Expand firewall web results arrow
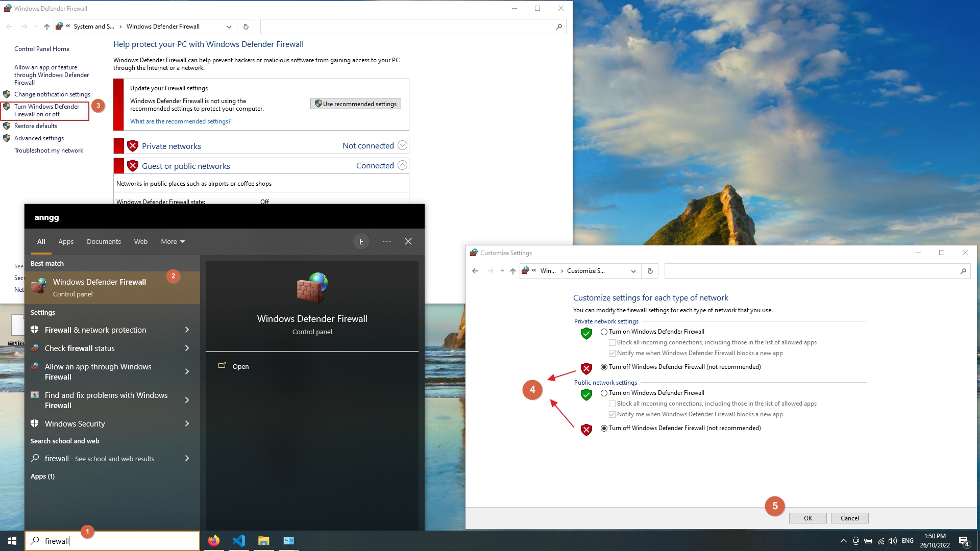The image size is (980, 551). pyautogui.click(x=187, y=459)
